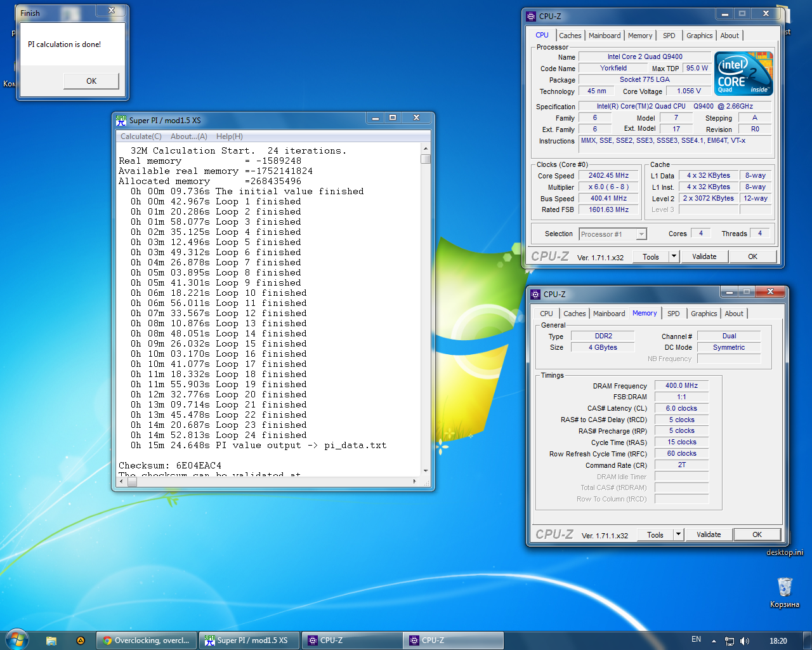Switch to second CPU-Z taskbar button

tap(454, 640)
